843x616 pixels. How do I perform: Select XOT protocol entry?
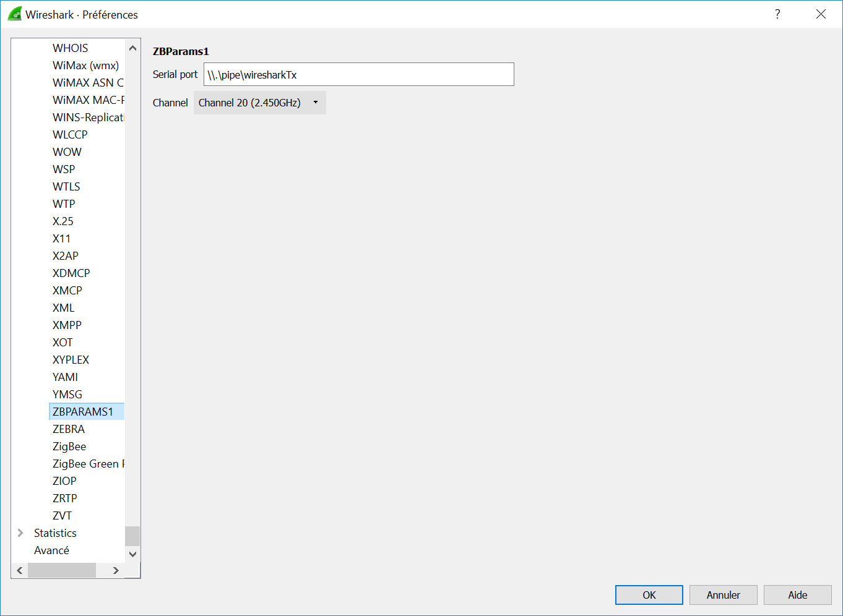63,343
